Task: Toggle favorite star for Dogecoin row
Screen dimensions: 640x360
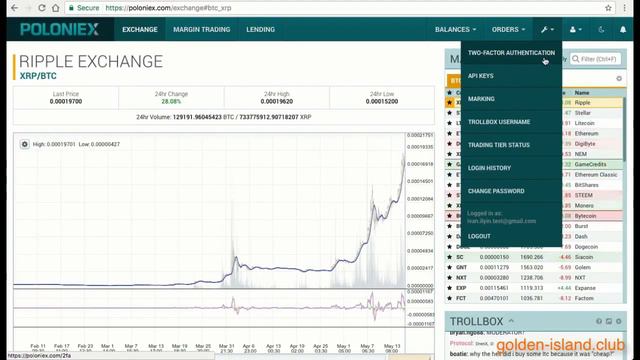Action: click(x=449, y=247)
